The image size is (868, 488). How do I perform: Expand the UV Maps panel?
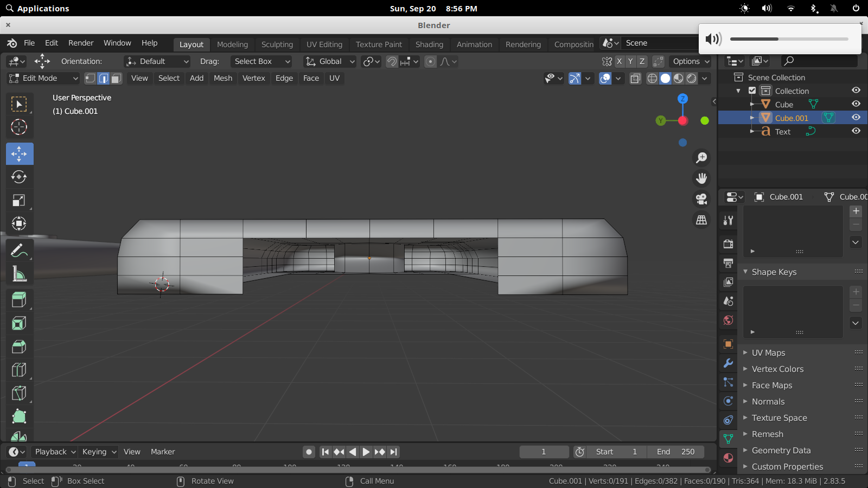click(768, 352)
